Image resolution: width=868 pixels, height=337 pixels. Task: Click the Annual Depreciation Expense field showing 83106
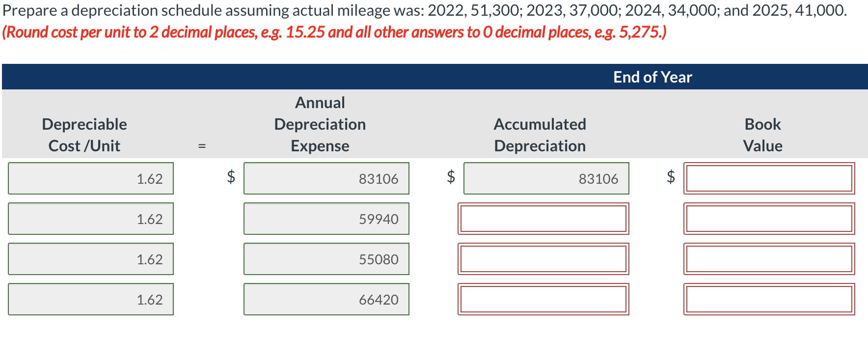click(x=326, y=178)
